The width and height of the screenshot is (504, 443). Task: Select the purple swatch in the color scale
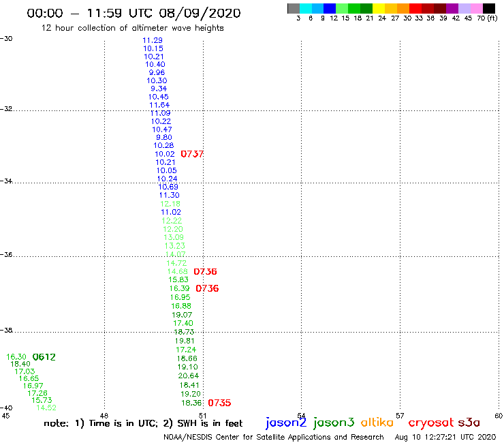point(452,8)
